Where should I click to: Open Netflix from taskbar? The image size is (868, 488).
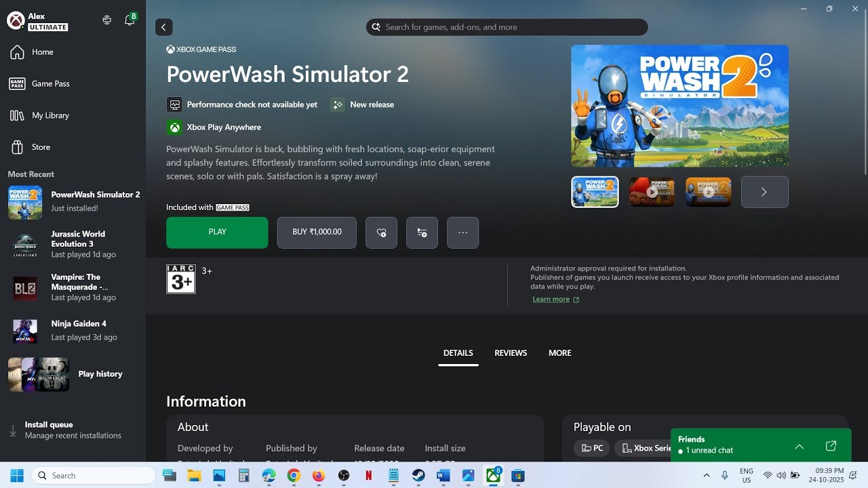pos(368,476)
